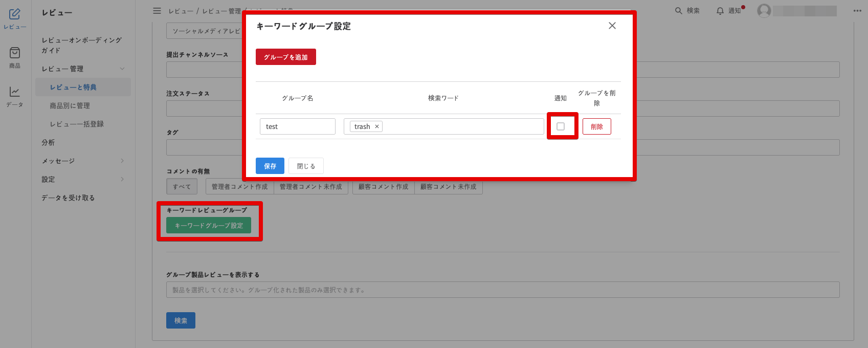The image size is (868, 348).
Task: Click the 検索 magnifier icon in header
Action: [x=679, y=11]
